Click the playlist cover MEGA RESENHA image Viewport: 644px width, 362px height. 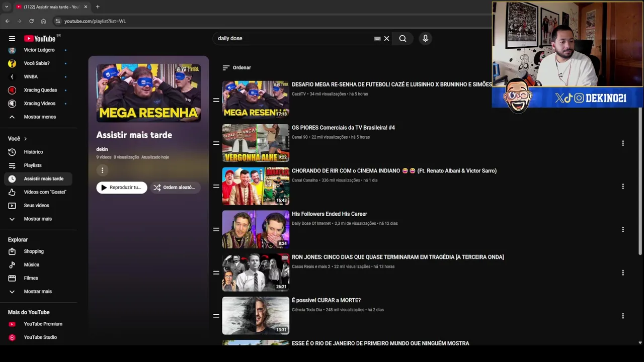tap(148, 93)
